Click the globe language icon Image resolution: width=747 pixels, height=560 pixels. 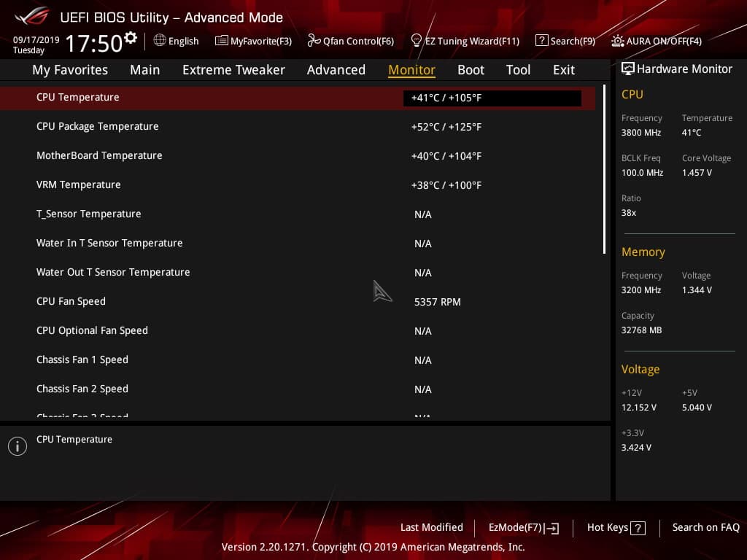coord(160,40)
